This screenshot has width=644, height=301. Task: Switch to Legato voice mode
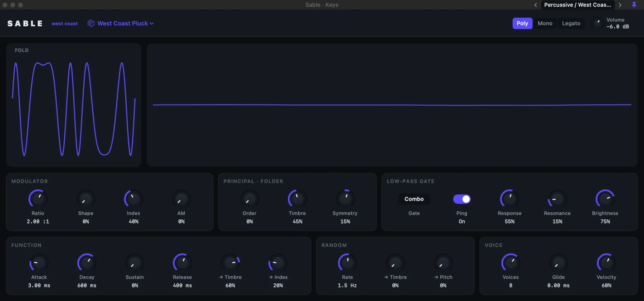click(x=571, y=23)
